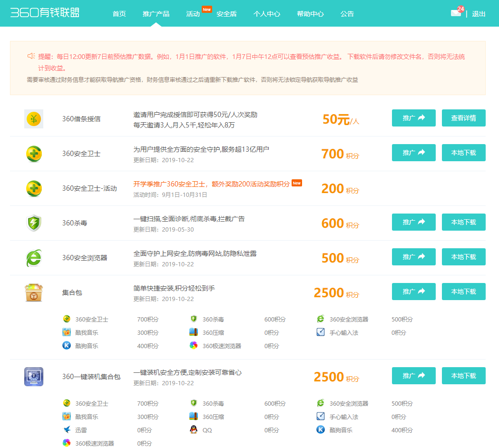The image size is (499, 448).
Task: Click the 360极速浏览器 icon in 集合包 list
Action: [x=194, y=346]
